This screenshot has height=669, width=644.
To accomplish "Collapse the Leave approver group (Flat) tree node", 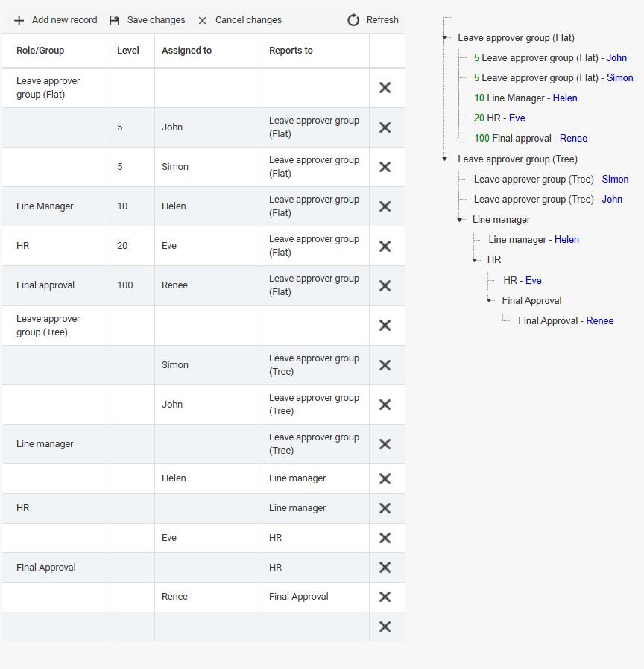I will pos(444,37).
